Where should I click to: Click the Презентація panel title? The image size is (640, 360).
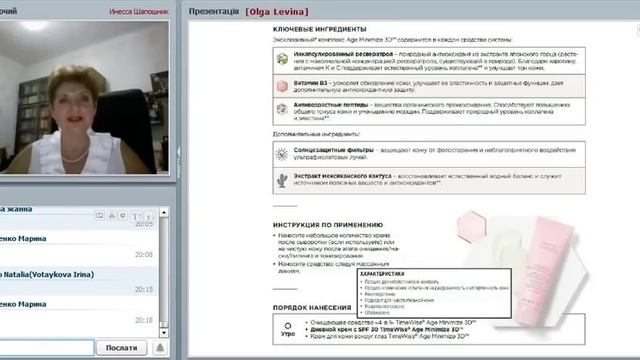pos(214,11)
